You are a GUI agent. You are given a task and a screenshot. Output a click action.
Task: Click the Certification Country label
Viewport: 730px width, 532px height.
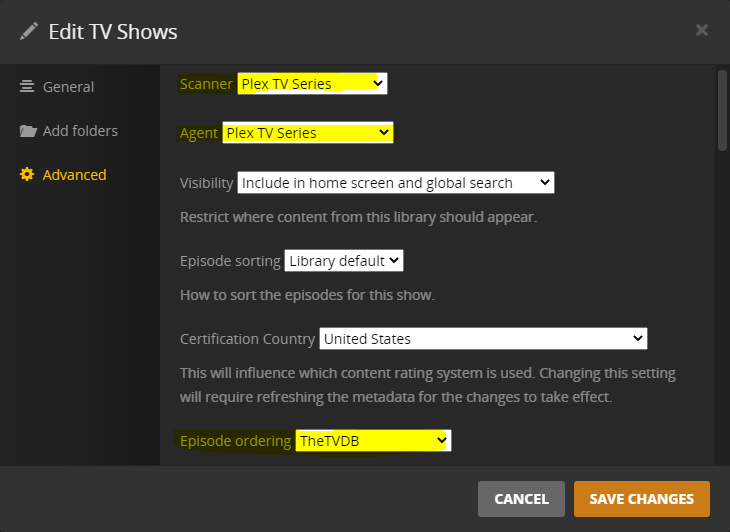[248, 339]
